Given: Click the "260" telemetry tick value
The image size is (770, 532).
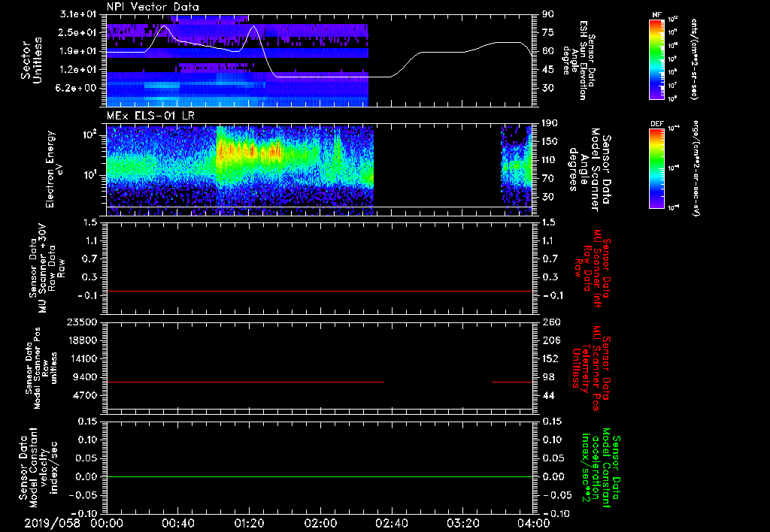Looking at the screenshot, I should (x=550, y=322).
